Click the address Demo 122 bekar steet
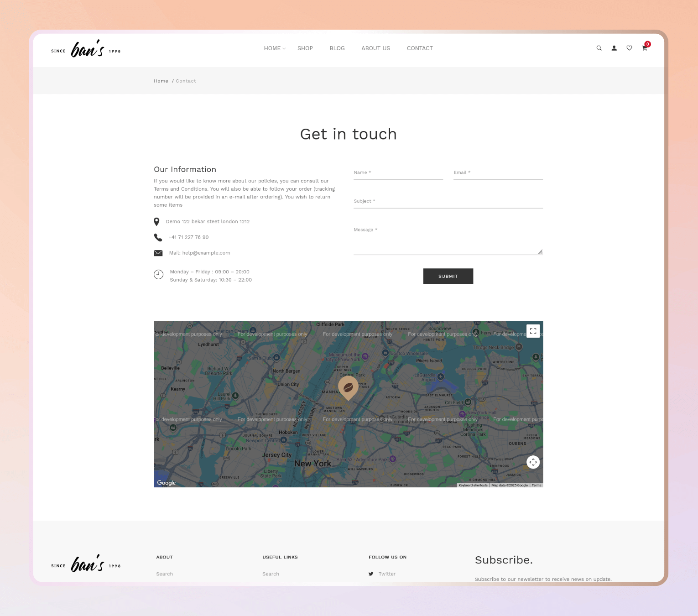 [x=208, y=222]
